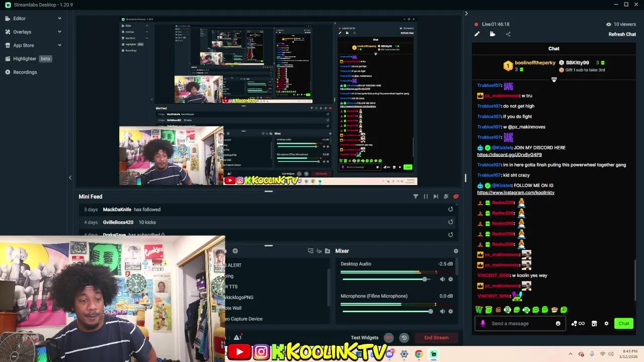Click the Send a message field
Screen dimensions: 644x362
click(521, 323)
